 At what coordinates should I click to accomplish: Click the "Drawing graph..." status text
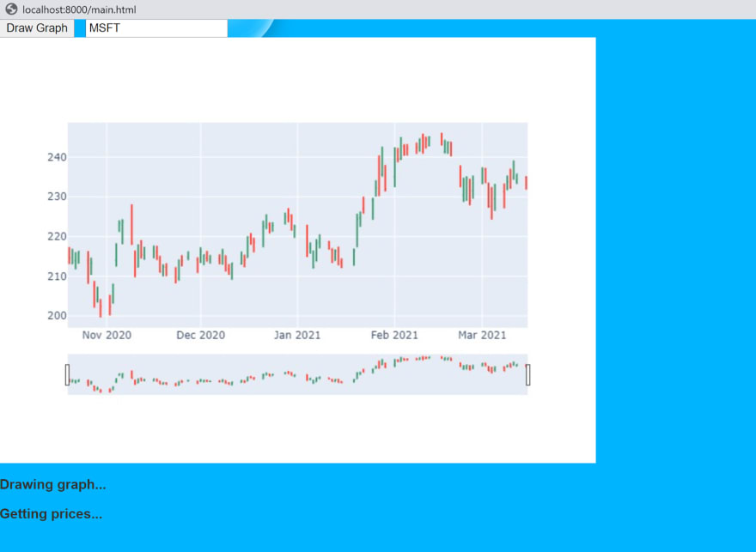point(53,484)
